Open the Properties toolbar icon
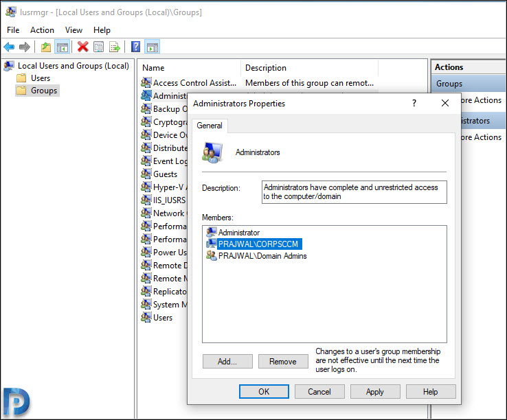Image resolution: width=507 pixels, height=420 pixels. (x=99, y=47)
